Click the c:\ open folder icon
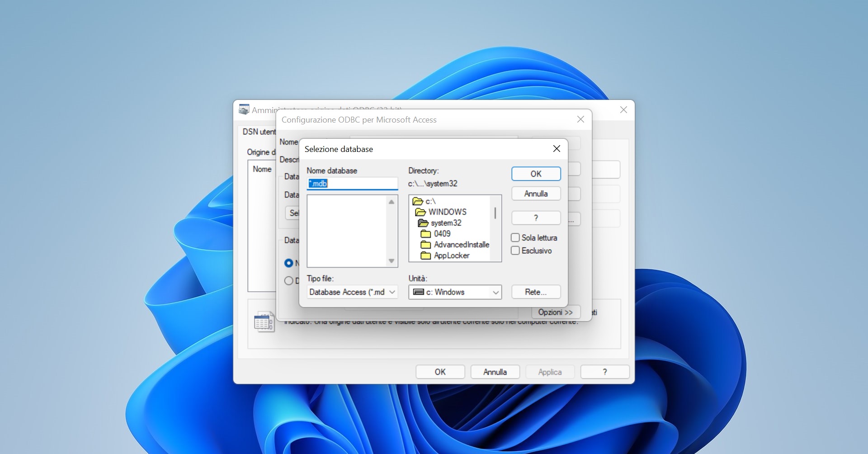The width and height of the screenshot is (868, 454). tap(418, 201)
